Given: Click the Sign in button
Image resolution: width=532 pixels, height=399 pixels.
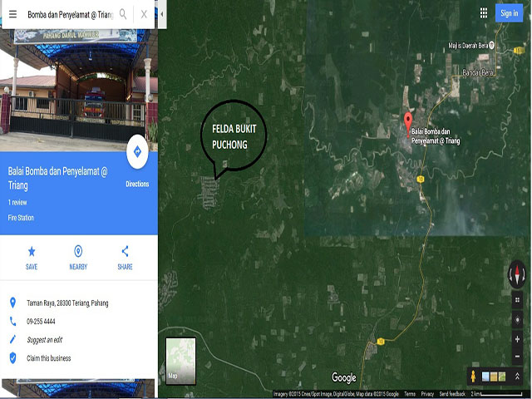Looking at the screenshot, I should [x=509, y=13].
